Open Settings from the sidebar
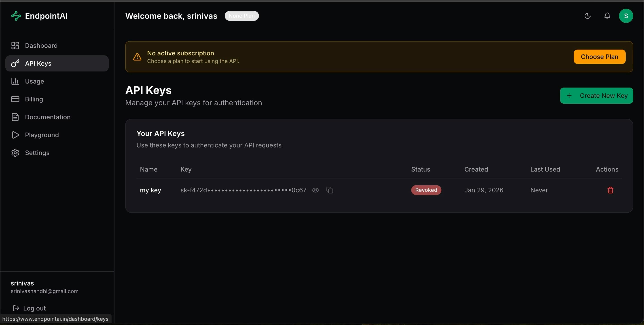The image size is (644, 325). (x=37, y=153)
